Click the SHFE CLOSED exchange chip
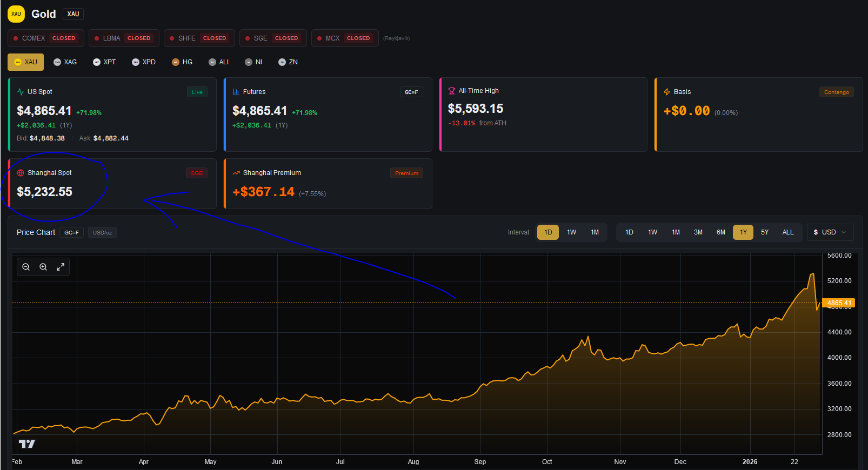 [199, 38]
